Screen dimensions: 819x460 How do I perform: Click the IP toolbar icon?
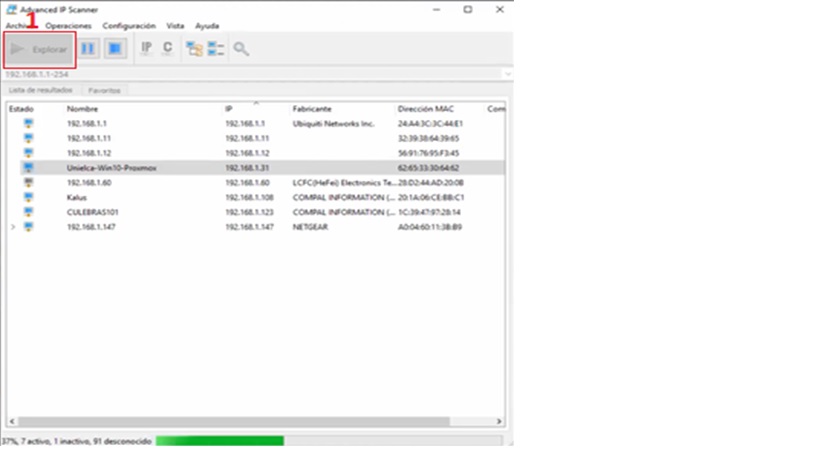pos(146,49)
